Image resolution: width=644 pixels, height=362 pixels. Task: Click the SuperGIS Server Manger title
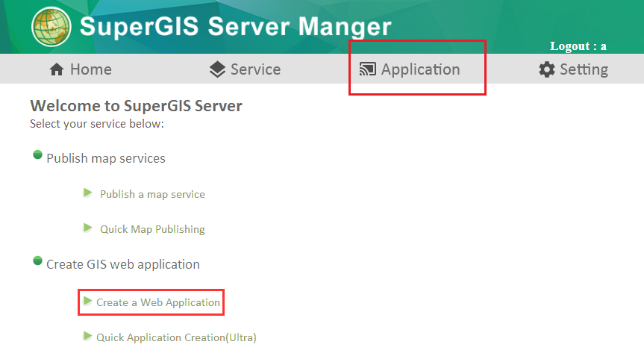tap(235, 27)
